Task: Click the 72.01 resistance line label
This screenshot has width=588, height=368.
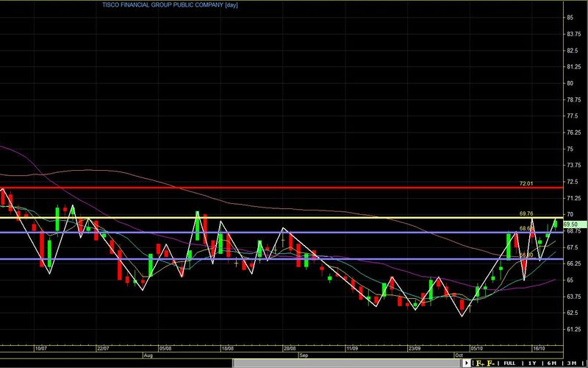Action: tap(526, 183)
